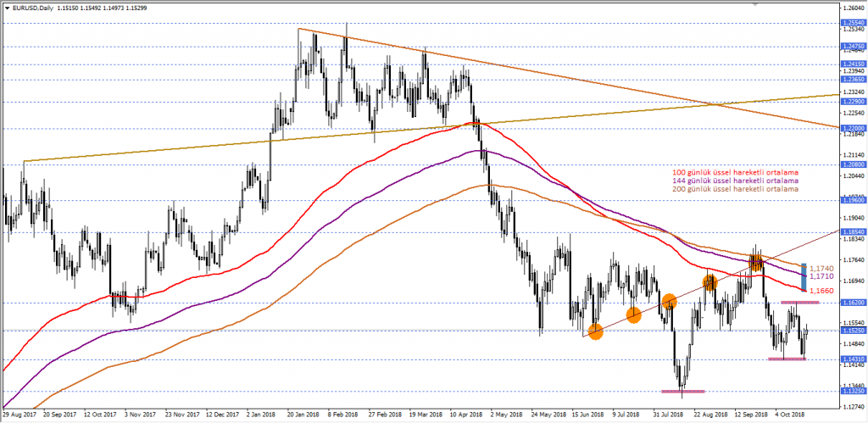Click the chart menu triangle beside EURUSD,Daily
This screenshot has width=868, height=423.
(6, 10)
